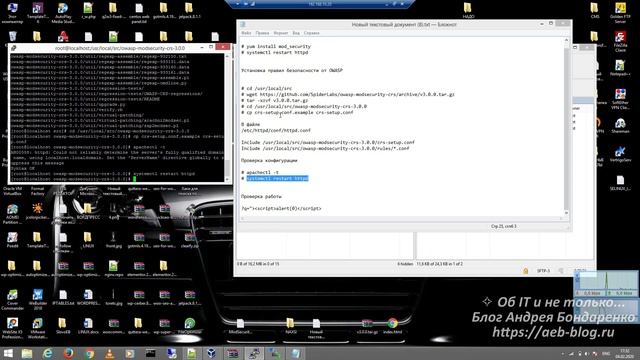Open the AutoPlay Media Studio desktop icon
This screenshot has width=640, height=360.
62,12
